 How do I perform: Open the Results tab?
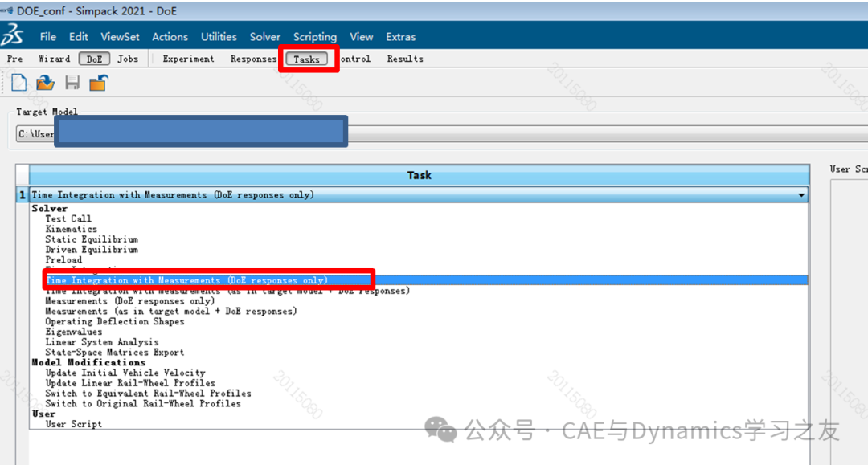pyautogui.click(x=405, y=59)
